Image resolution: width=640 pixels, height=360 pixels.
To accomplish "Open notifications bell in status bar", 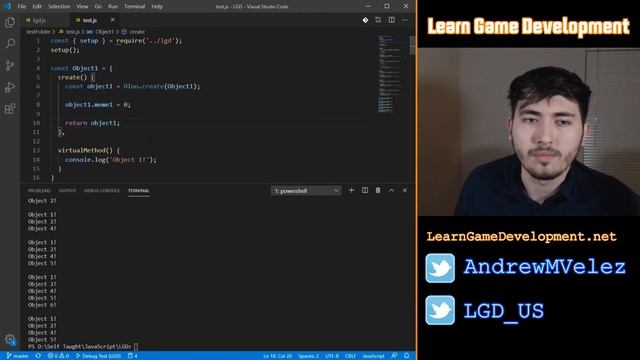I will [x=407, y=356].
